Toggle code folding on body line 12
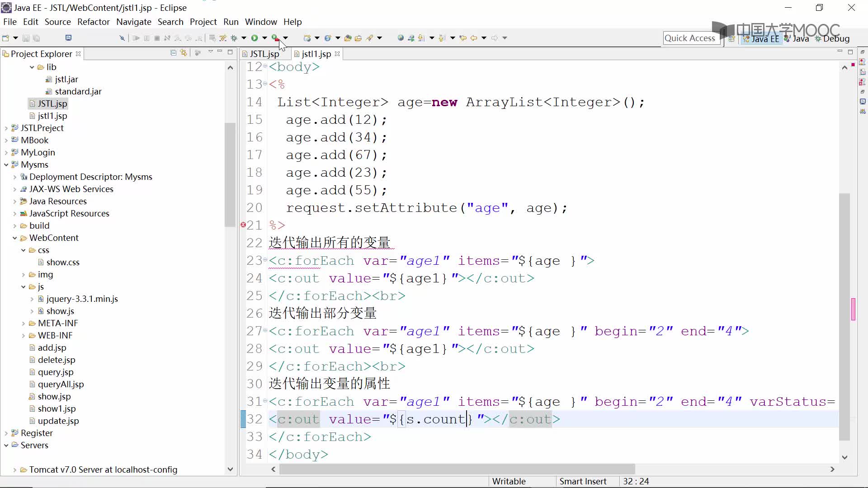Viewport: 868px width, 488px height. [265, 66]
